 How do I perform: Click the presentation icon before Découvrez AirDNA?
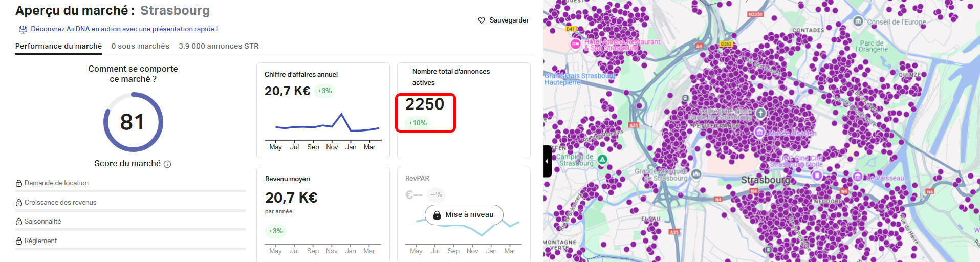click(x=23, y=29)
